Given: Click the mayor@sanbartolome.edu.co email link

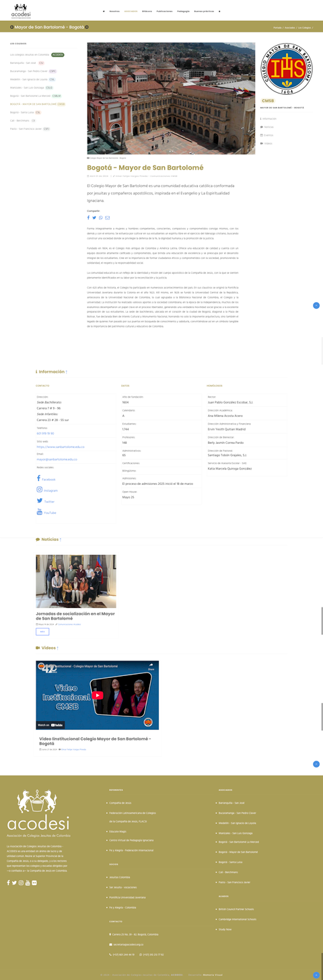Looking at the screenshot, I should coord(57,459).
